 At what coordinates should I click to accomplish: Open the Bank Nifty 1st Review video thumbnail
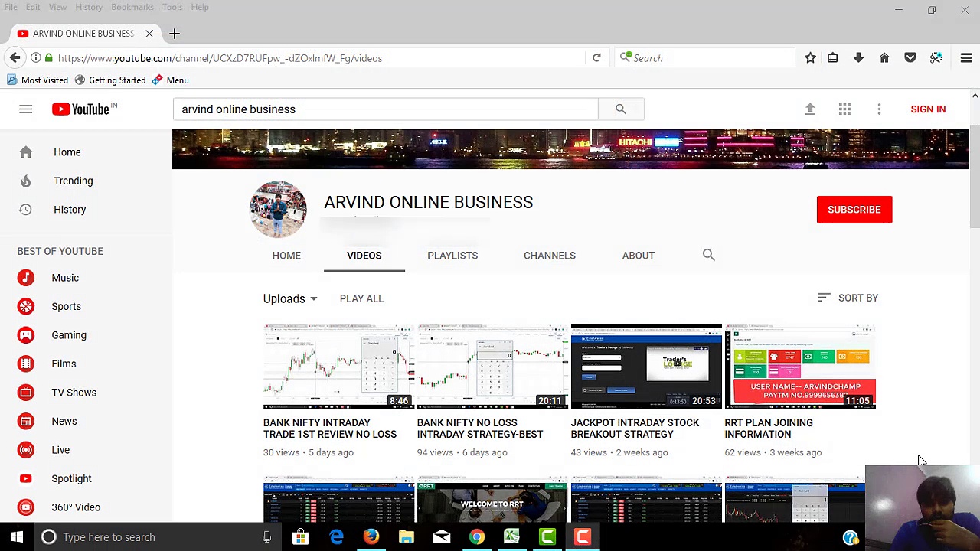tap(338, 367)
